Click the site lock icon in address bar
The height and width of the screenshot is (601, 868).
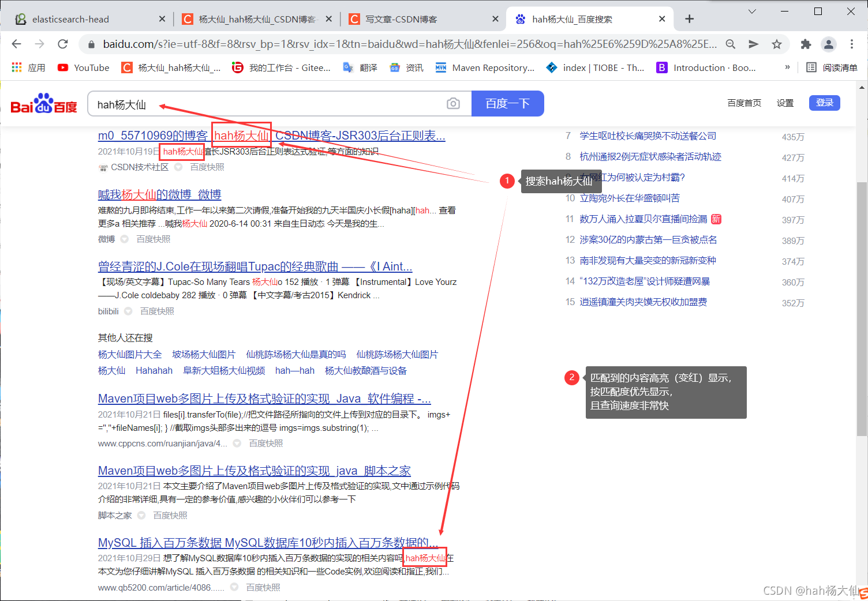91,44
